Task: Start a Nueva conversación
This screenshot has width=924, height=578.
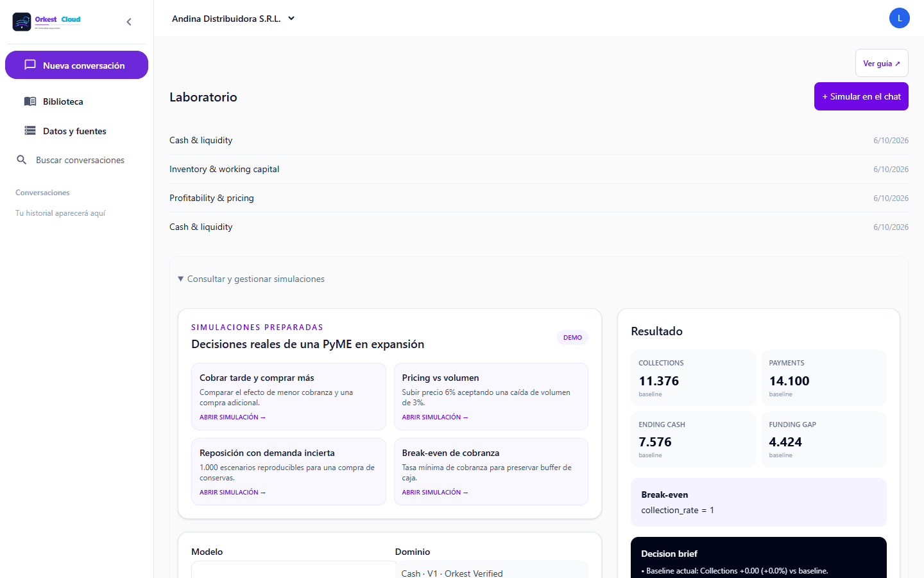Action: [76, 65]
